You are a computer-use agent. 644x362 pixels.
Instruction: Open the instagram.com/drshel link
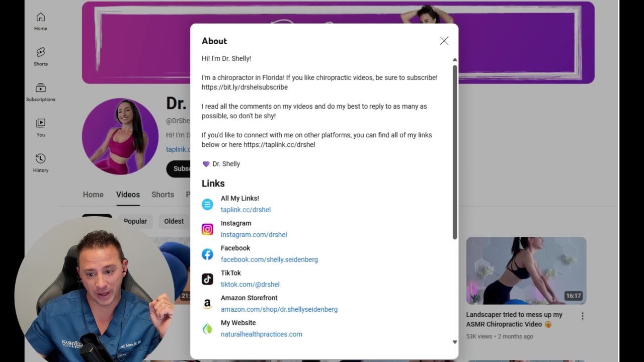click(254, 235)
